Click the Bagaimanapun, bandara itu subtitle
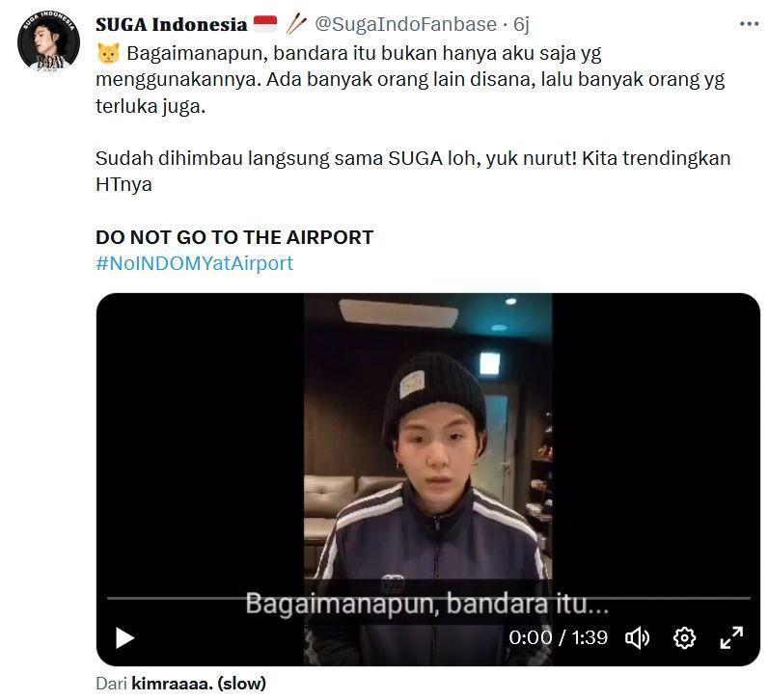Screen dimensions: 768x700 coord(427,603)
